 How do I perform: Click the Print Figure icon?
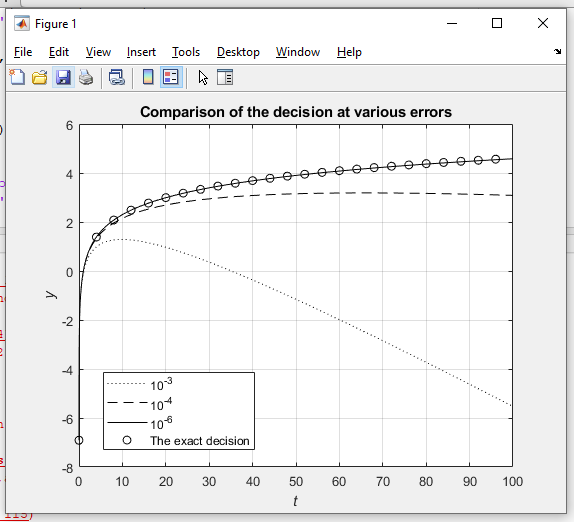click(x=86, y=77)
